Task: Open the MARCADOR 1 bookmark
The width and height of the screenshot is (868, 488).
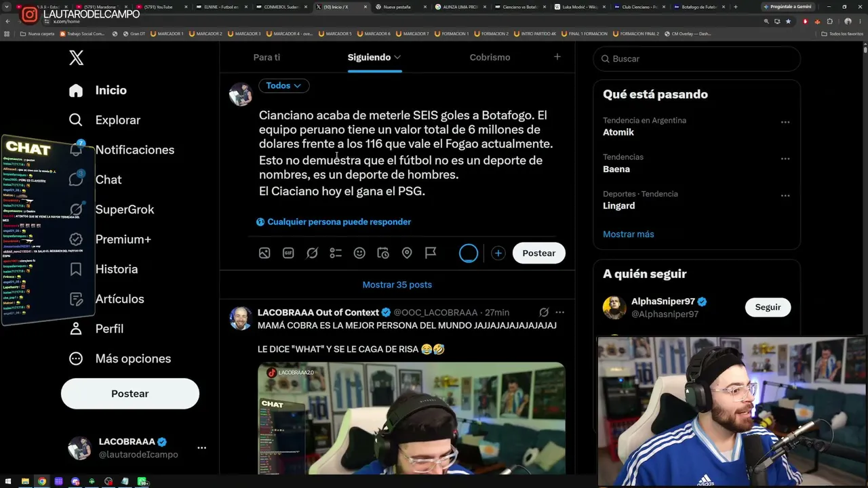Action: point(167,33)
